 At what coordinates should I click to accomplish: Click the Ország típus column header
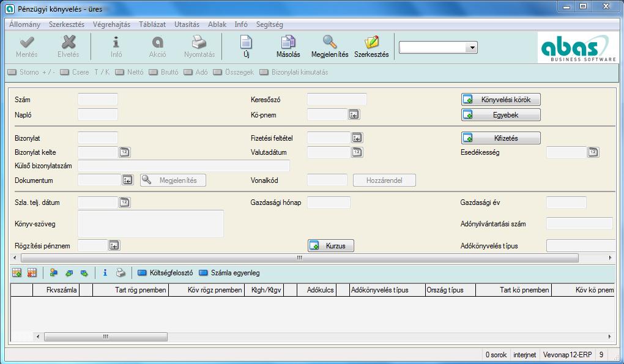tap(450, 290)
